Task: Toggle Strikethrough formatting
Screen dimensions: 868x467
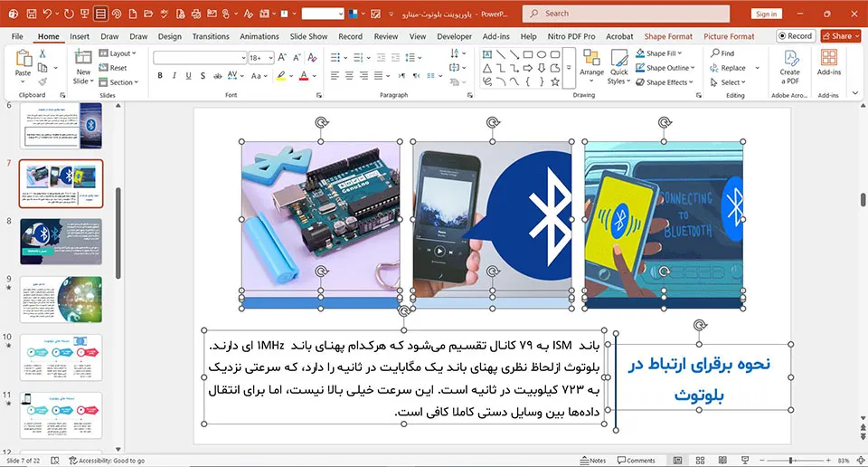Action: pos(218,76)
